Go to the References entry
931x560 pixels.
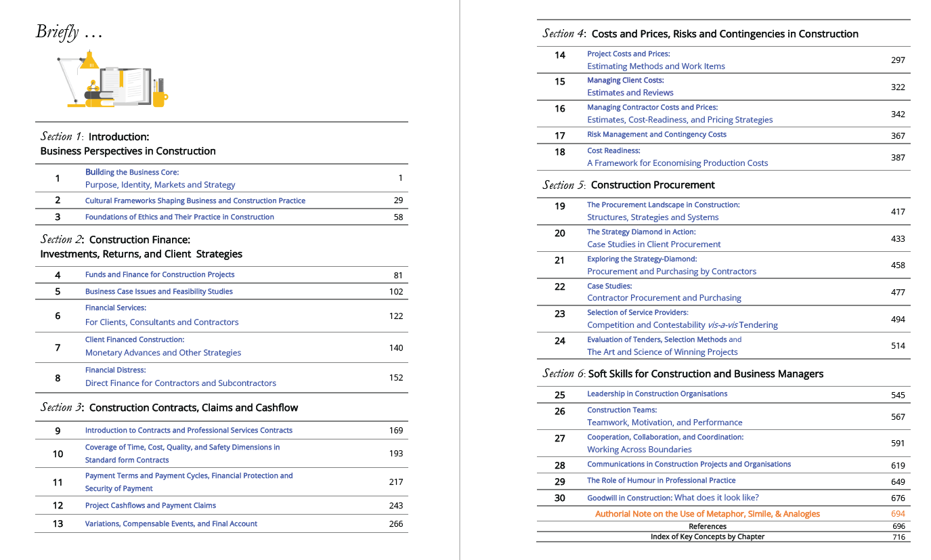[x=707, y=527]
